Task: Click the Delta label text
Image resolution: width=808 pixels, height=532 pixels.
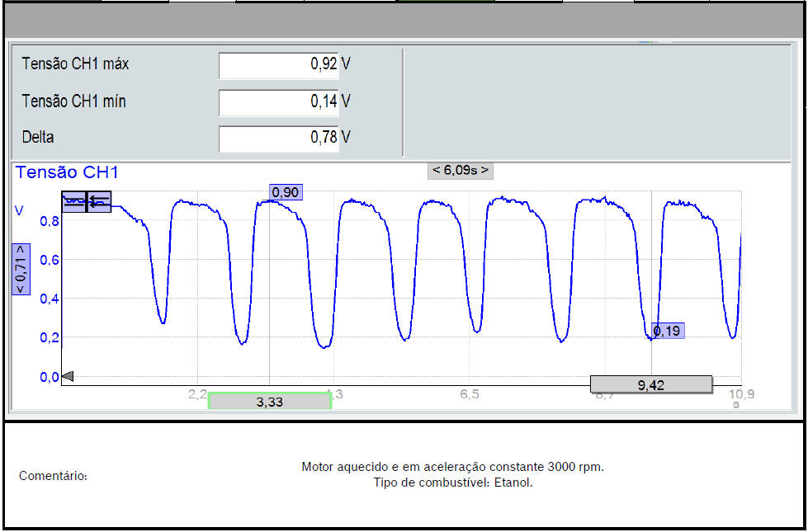Action: pos(38,138)
